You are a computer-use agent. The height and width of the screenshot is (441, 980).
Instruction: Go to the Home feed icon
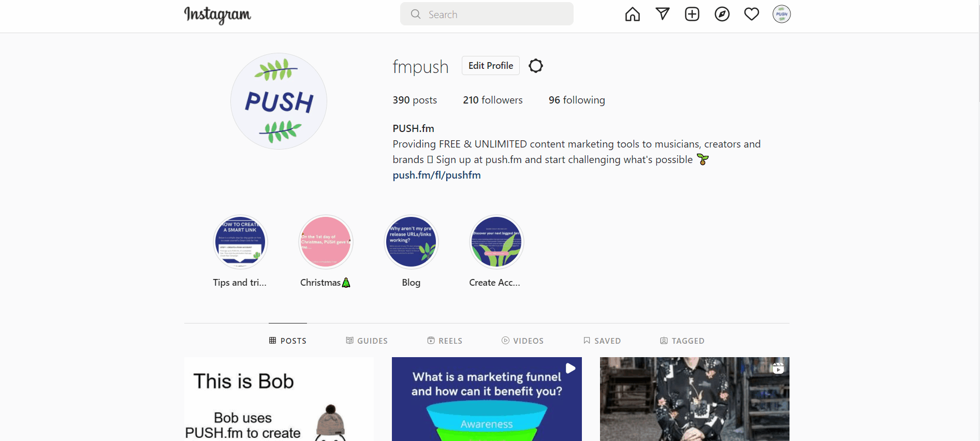click(632, 14)
